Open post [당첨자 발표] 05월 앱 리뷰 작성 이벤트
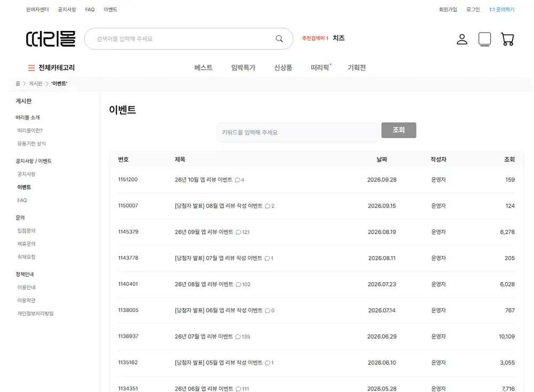 (218, 363)
